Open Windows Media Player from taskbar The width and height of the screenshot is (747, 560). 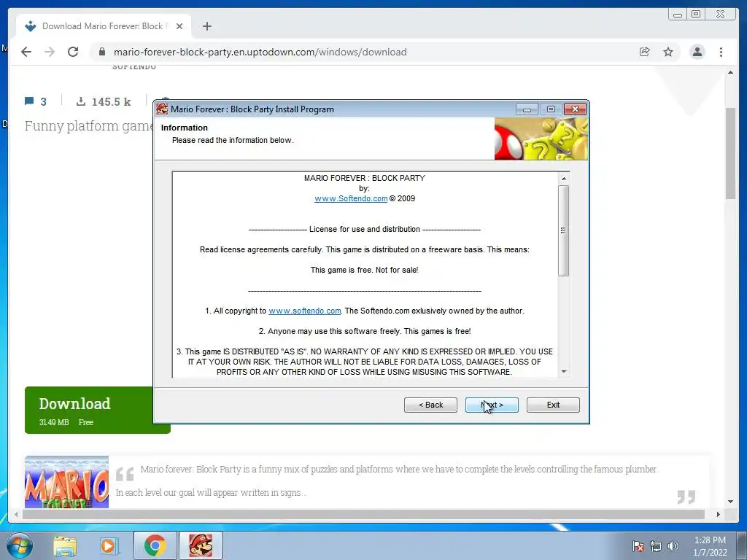point(108,545)
